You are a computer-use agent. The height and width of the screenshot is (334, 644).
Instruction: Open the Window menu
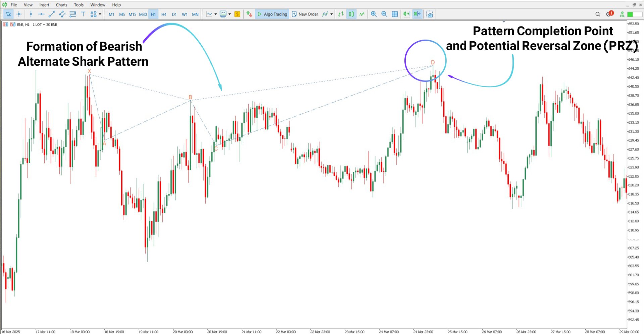pos(98,5)
